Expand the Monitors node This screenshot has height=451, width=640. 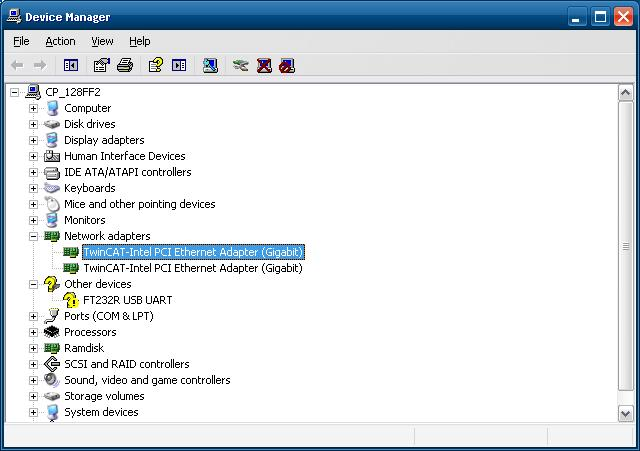click(33, 220)
